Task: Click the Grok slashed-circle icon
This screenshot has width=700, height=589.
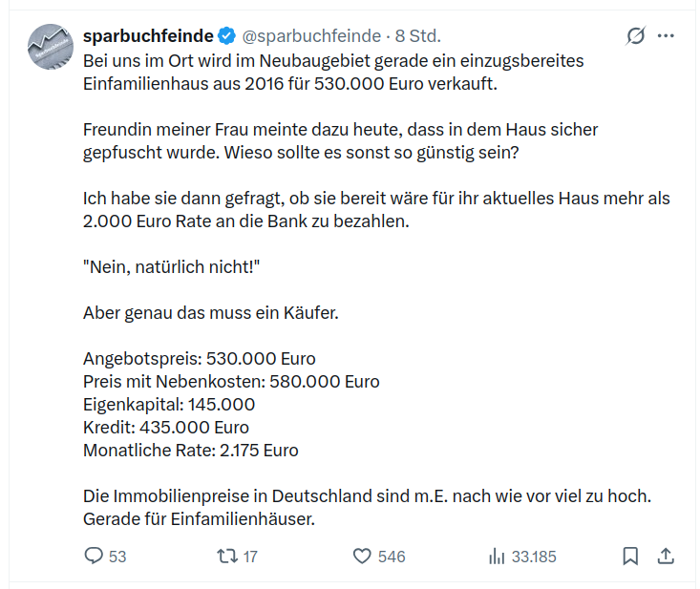Action: pyautogui.click(x=635, y=35)
